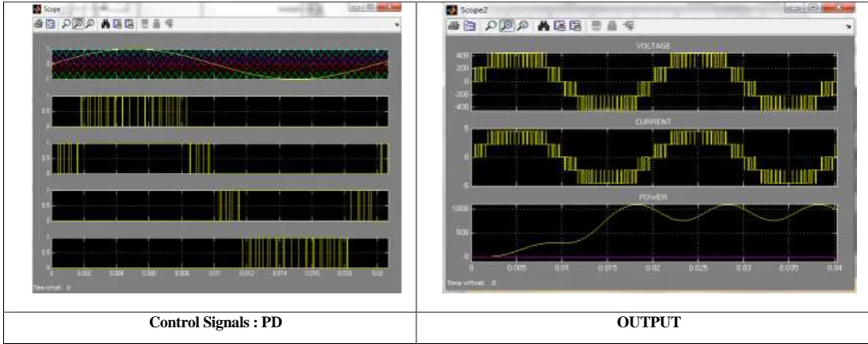The width and height of the screenshot is (868, 344).
Task: Click the CURRENT plot in Scope2
Action: (x=653, y=157)
